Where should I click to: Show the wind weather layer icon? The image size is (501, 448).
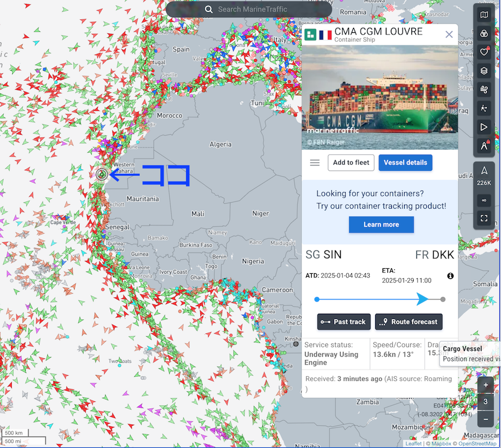[x=484, y=90]
